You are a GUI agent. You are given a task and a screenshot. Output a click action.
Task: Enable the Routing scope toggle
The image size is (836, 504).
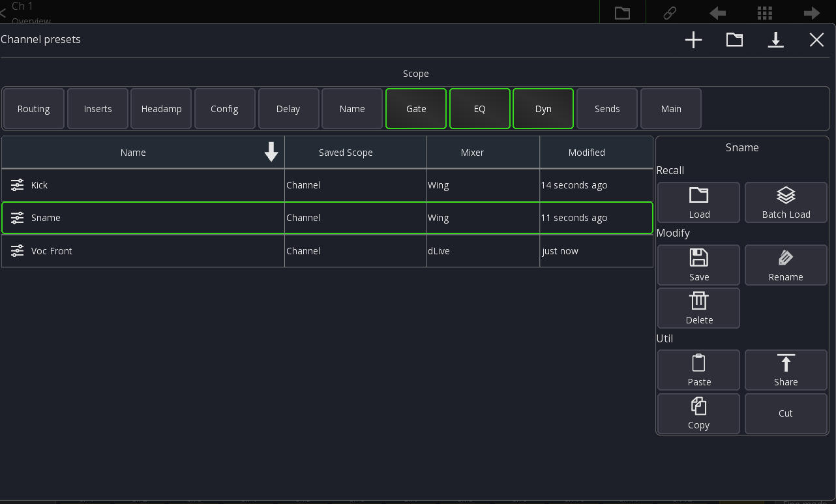[x=34, y=109]
